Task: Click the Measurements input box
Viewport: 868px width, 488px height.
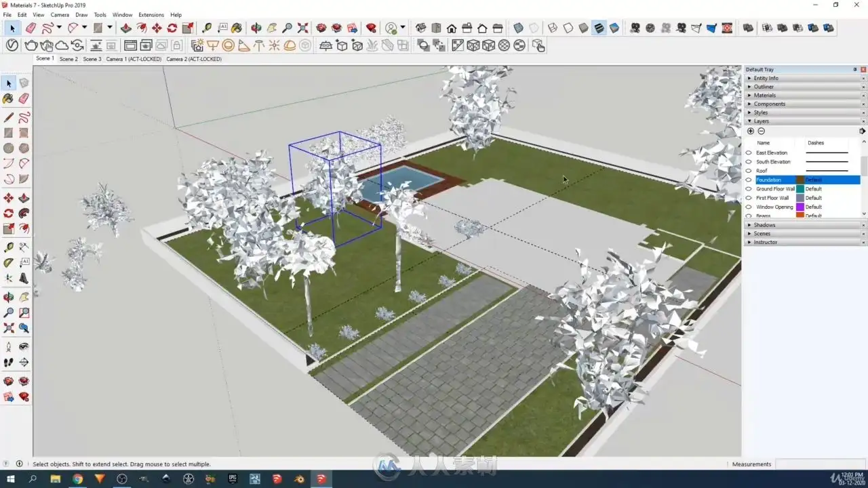Action: [x=821, y=464]
